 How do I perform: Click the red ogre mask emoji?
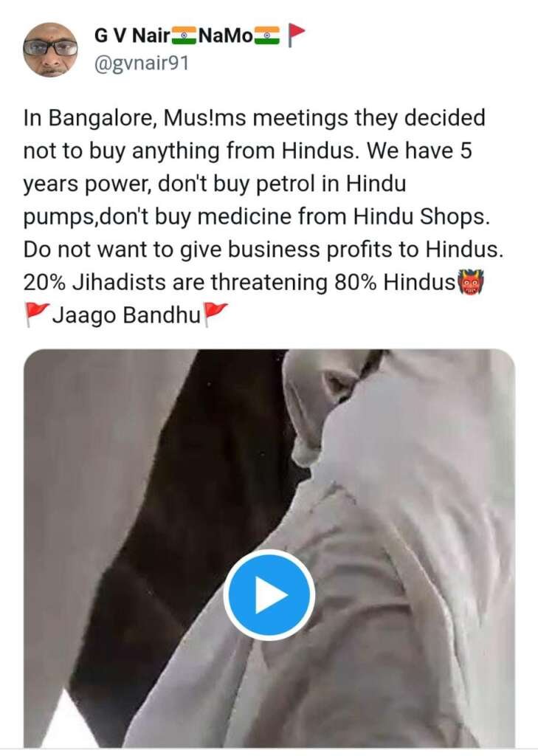point(471,283)
